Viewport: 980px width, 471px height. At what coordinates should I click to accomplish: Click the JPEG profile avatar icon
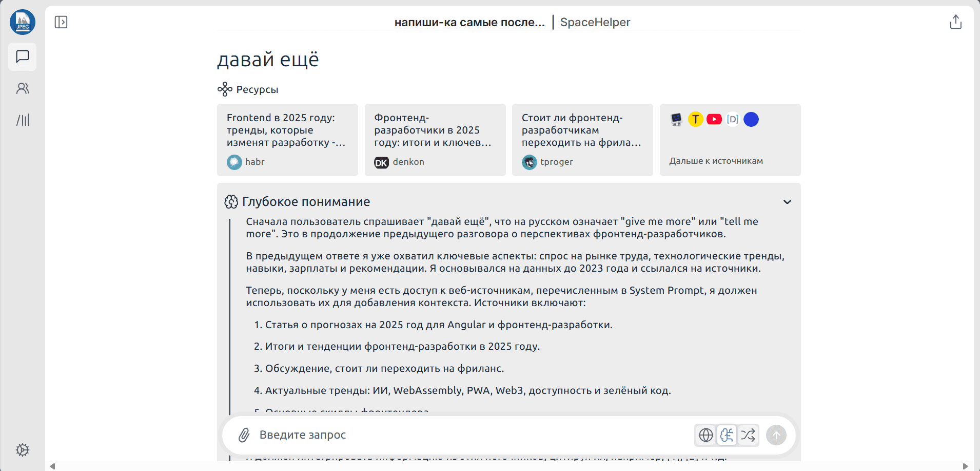point(23,22)
